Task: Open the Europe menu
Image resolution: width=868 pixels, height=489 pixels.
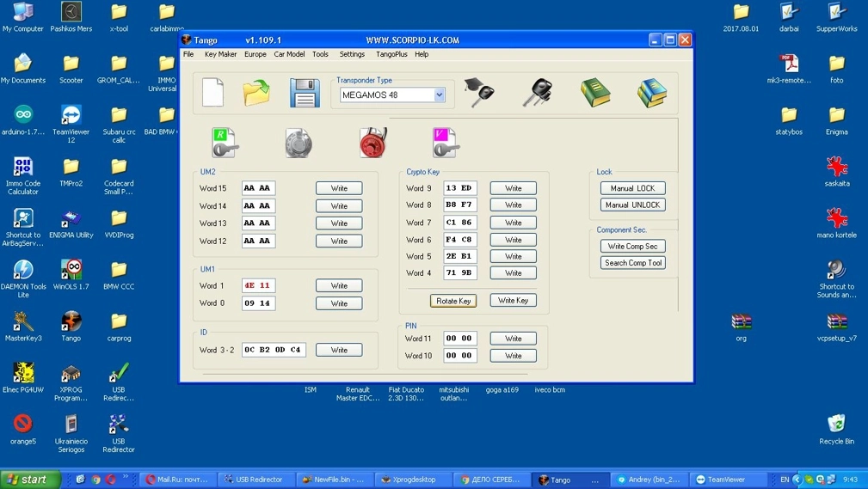Action: point(255,54)
